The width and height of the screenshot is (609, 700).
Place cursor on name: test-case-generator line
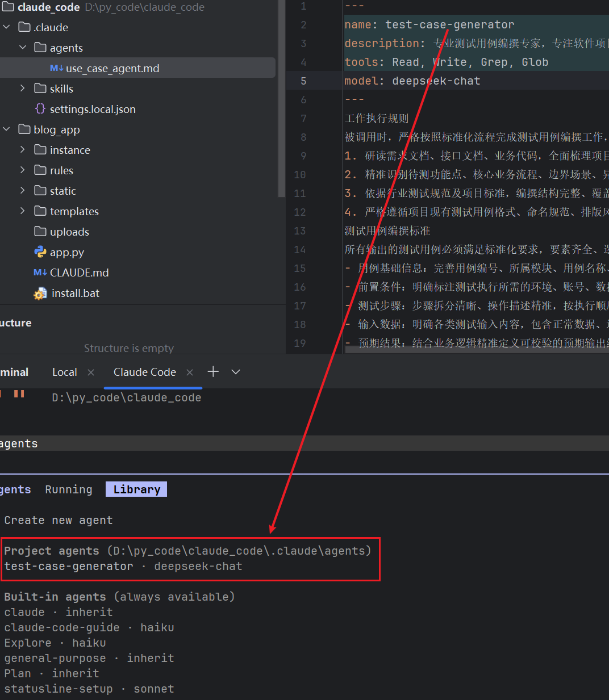coord(429,24)
